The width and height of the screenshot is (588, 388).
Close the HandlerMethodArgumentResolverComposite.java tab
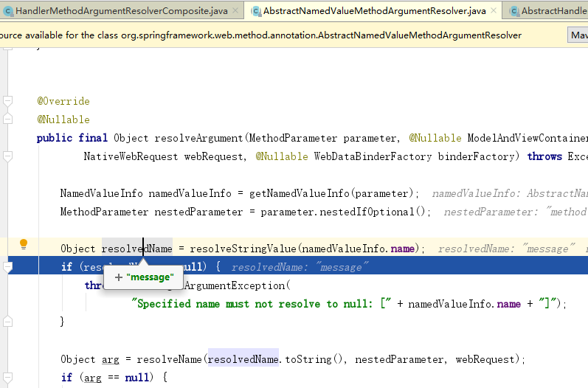[235, 11]
